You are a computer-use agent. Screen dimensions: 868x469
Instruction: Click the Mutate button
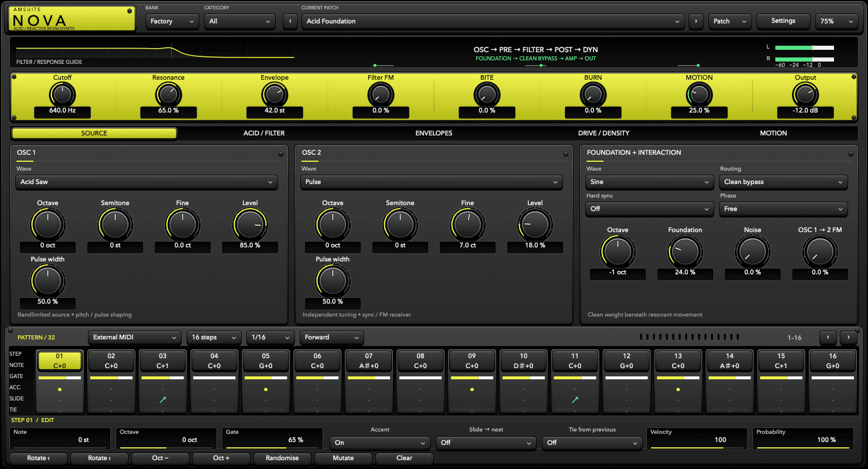[343, 458]
